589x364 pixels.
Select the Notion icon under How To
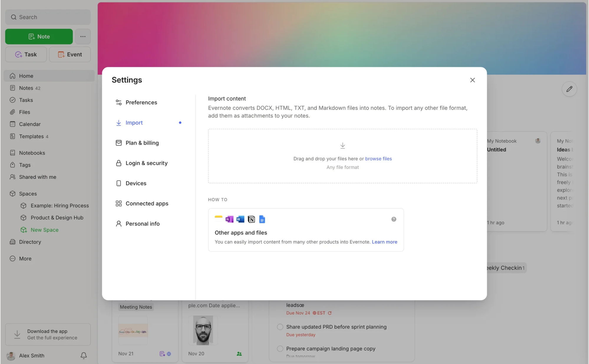click(251, 219)
